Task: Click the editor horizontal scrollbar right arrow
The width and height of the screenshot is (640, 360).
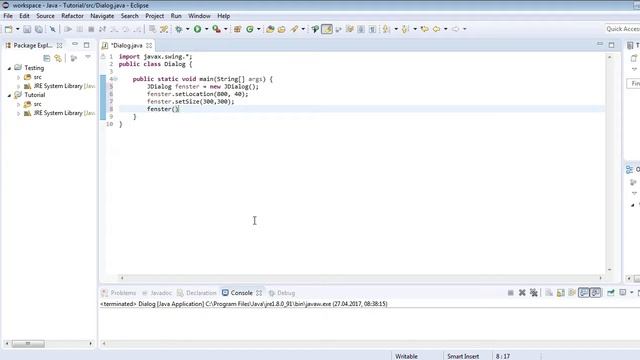Action: [x=600, y=278]
